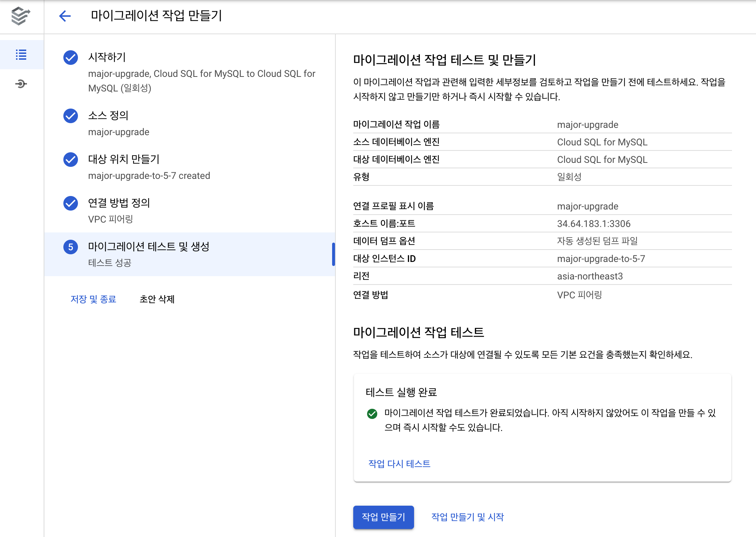The image size is (756, 537).
Task: Open the 대상 위치 만들기 step
Action: 124,159
